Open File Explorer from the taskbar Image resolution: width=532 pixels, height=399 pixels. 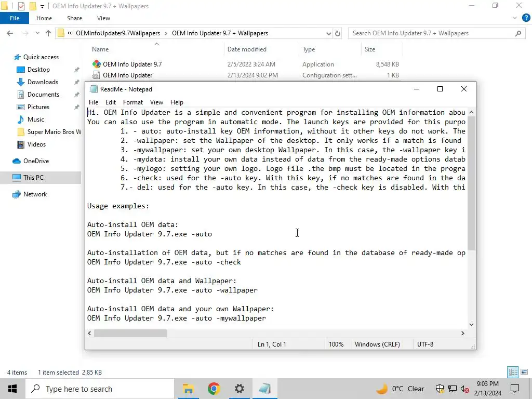[188, 389]
